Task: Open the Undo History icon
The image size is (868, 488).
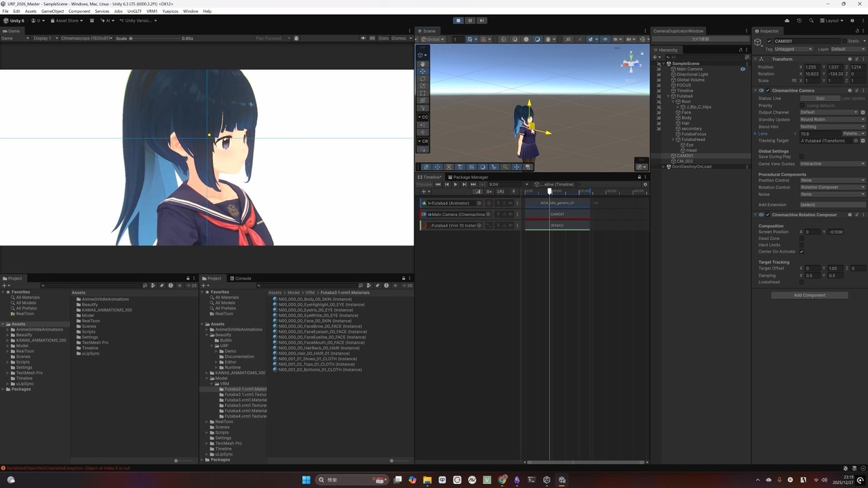Action: [x=800, y=20]
